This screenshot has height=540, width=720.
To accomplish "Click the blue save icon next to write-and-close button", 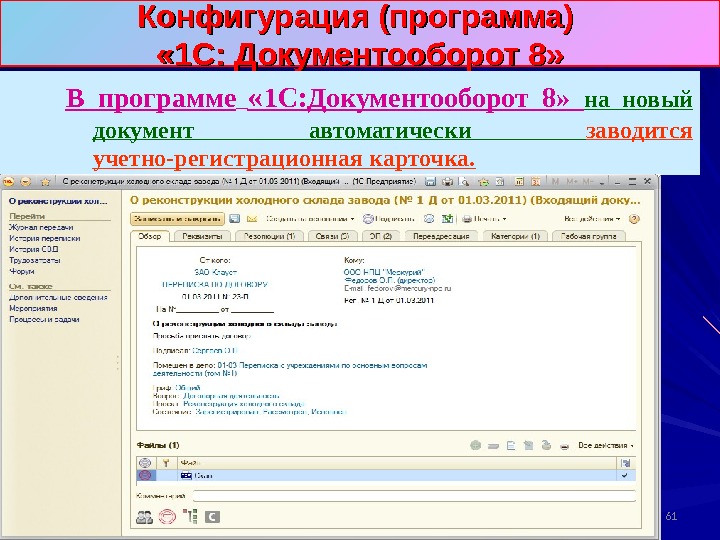I will [x=235, y=219].
